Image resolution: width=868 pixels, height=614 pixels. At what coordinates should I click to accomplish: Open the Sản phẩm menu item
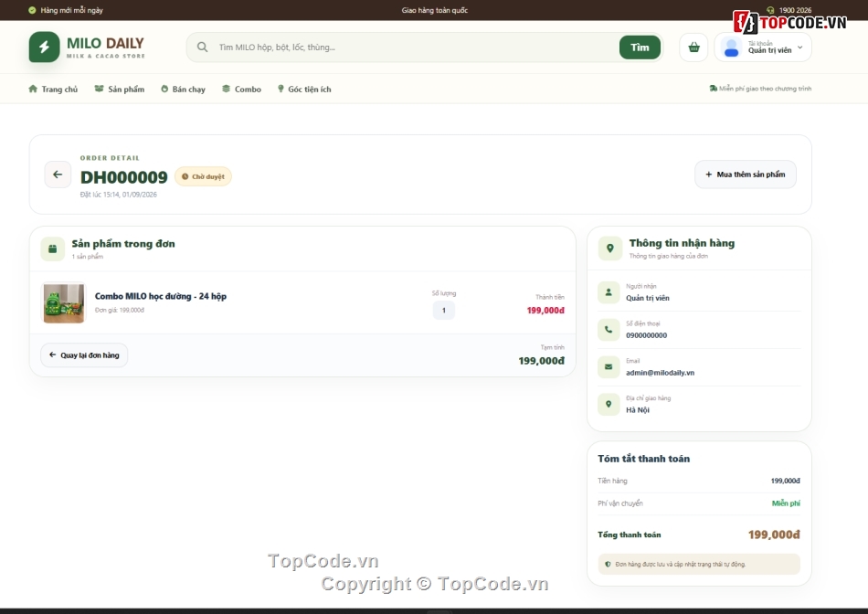(x=120, y=90)
